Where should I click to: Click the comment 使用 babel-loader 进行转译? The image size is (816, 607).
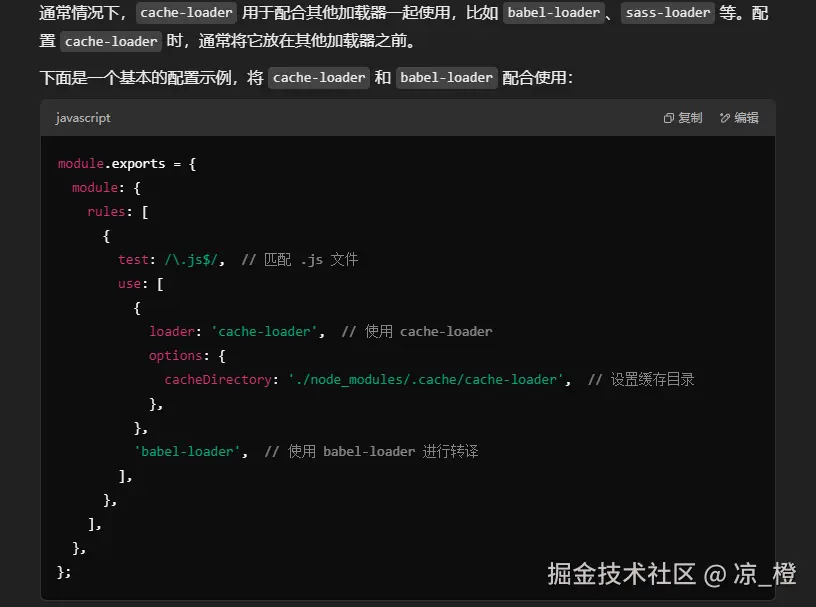pos(372,452)
